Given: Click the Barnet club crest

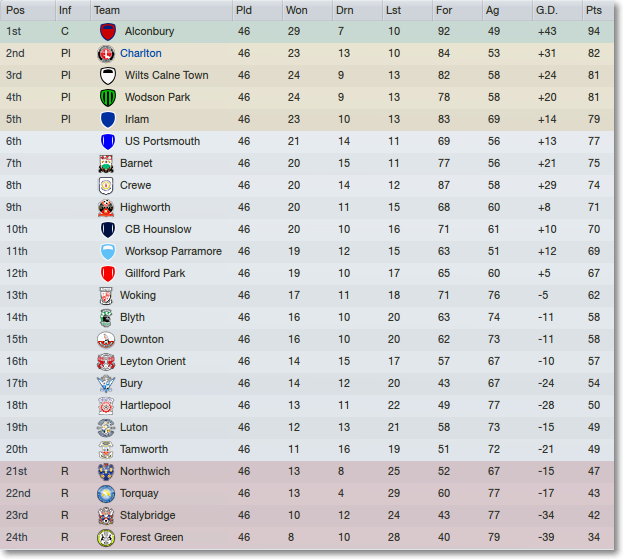Looking at the screenshot, I should 106,164.
